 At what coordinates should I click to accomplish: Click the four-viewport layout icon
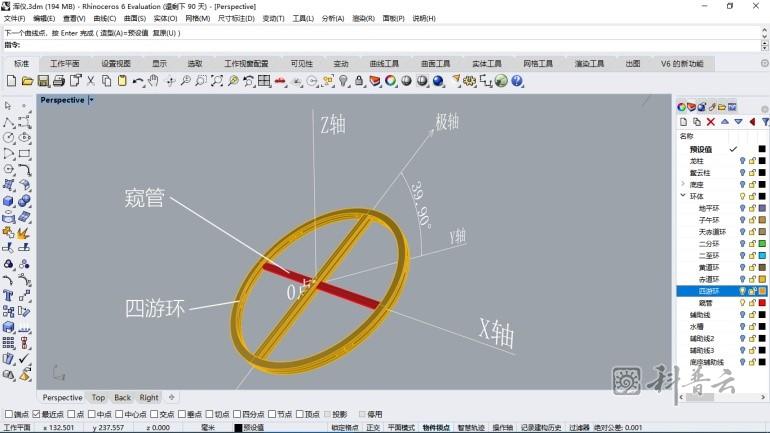pyautogui.click(x=264, y=81)
